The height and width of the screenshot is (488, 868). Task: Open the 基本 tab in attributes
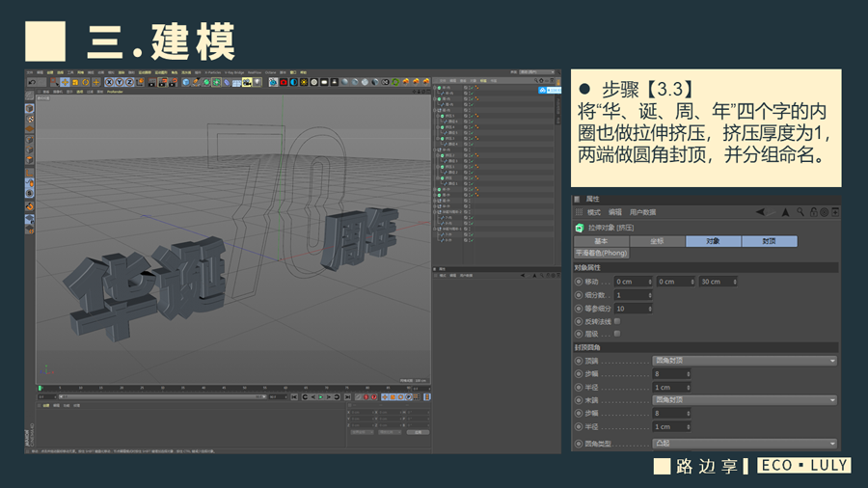coord(601,241)
